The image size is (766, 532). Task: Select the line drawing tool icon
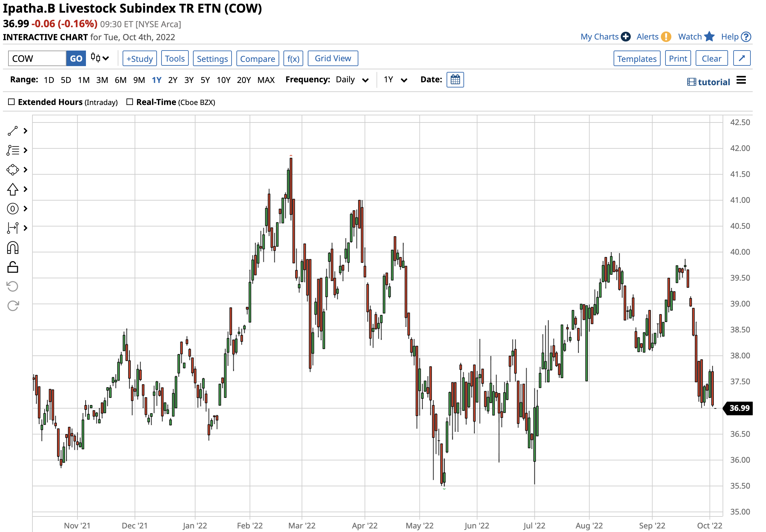point(13,131)
